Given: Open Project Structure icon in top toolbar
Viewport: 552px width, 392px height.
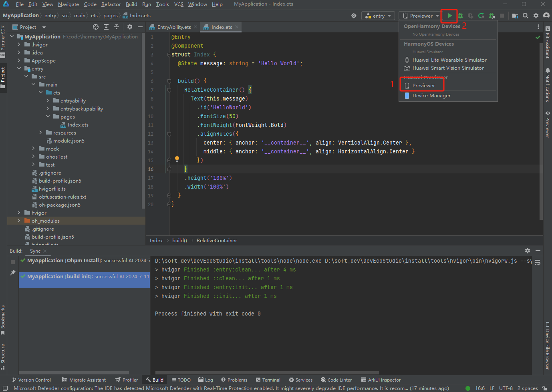Looking at the screenshot, I should point(515,16).
